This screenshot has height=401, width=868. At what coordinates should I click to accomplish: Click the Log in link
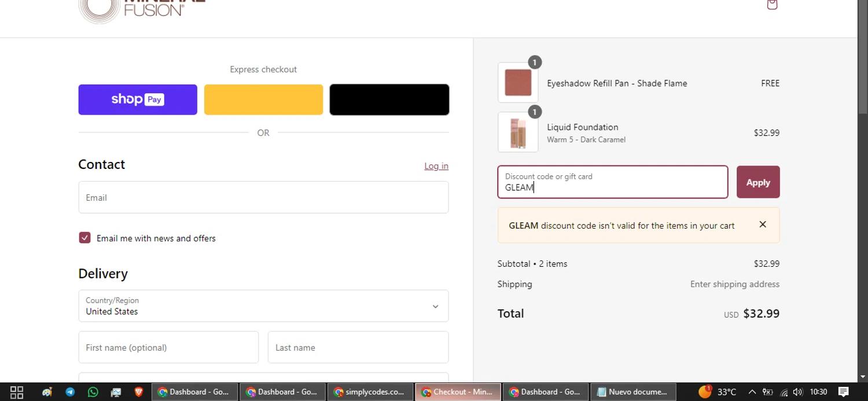(x=436, y=166)
